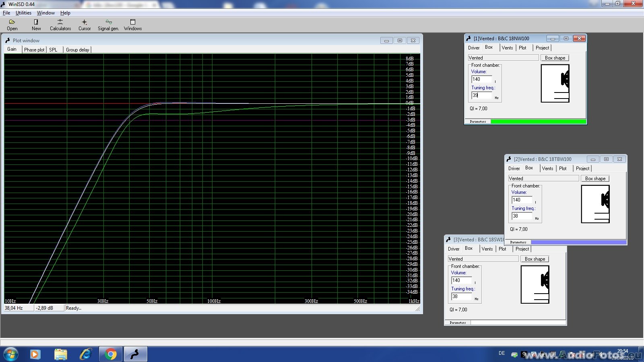The image size is (644, 362).
Task: Click box diagram thumbnail in 18NW100 window
Action: click(555, 83)
